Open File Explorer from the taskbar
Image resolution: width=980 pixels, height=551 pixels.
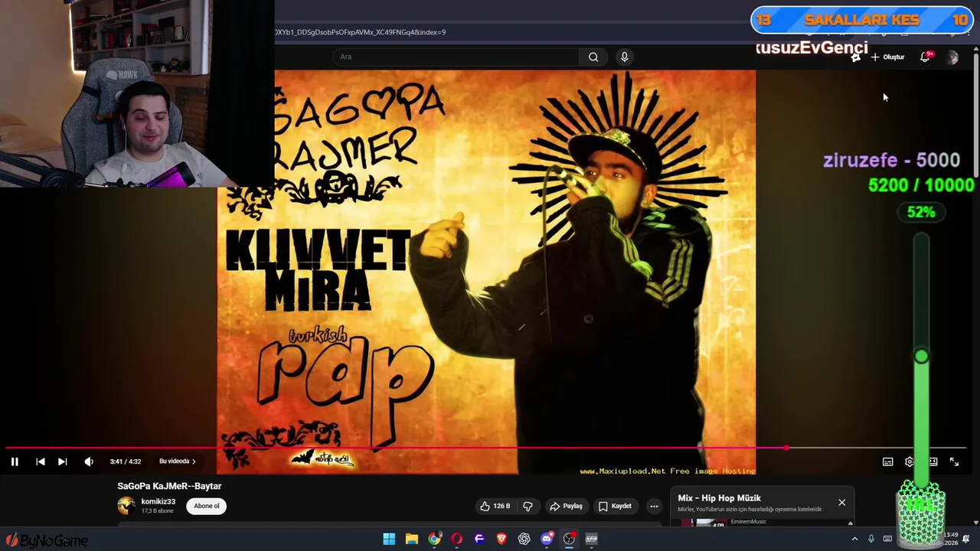pyautogui.click(x=412, y=539)
